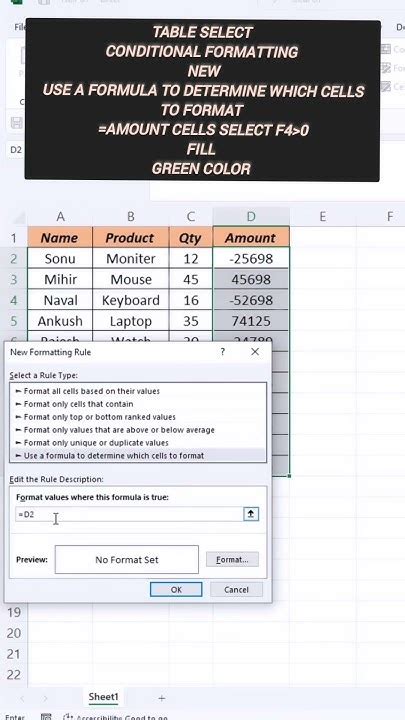
Task: Select row 4 header
Action: pos(13,300)
